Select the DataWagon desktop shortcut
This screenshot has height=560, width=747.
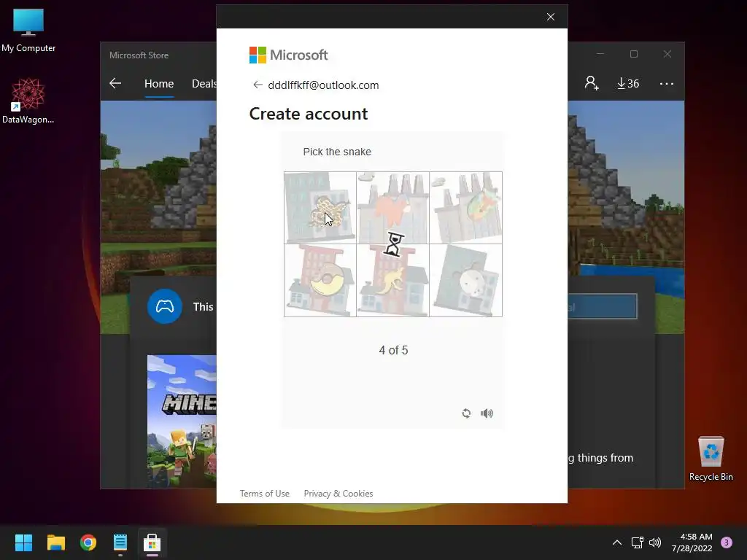pyautogui.click(x=28, y=101)
